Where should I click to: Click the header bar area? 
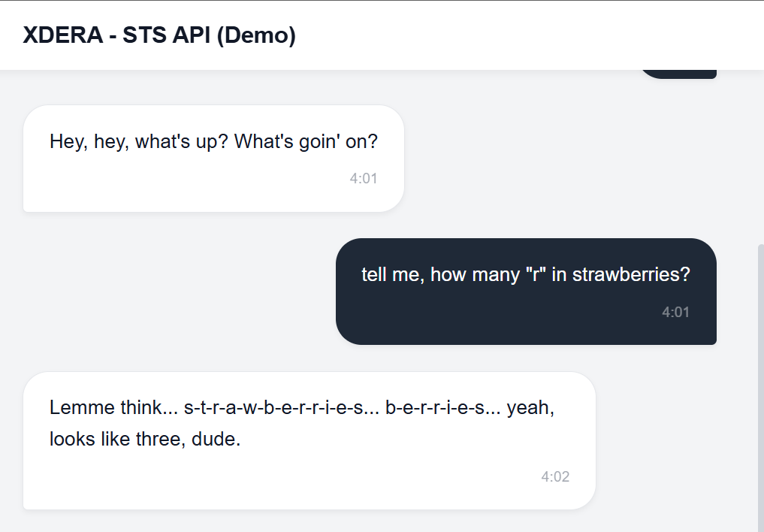click(526, 35)
